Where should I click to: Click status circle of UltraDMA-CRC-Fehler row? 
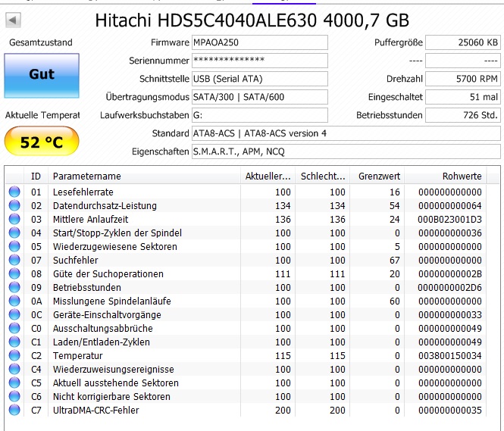click(x=14, y=410)
